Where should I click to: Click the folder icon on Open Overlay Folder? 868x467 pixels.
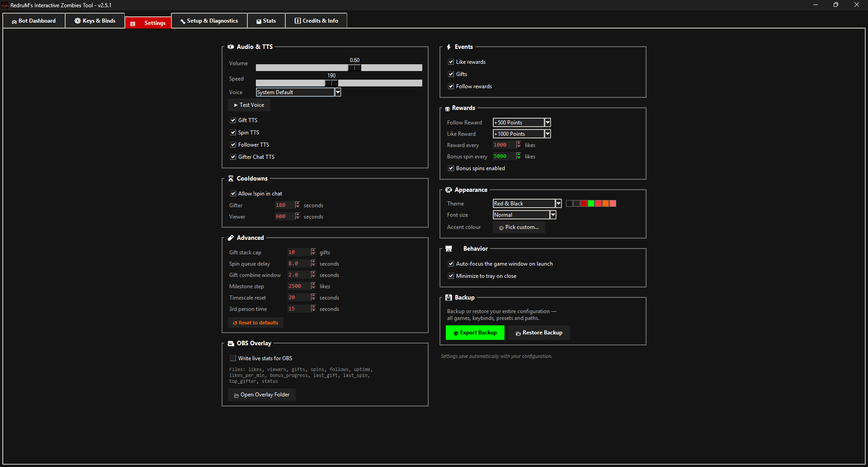[236, 396]
